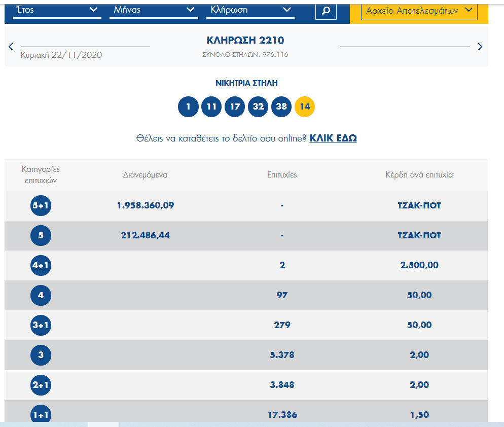Click the 1.958.360,09 jackpot amount
This screenshot has height=427, width=504.
pos(145,205)
